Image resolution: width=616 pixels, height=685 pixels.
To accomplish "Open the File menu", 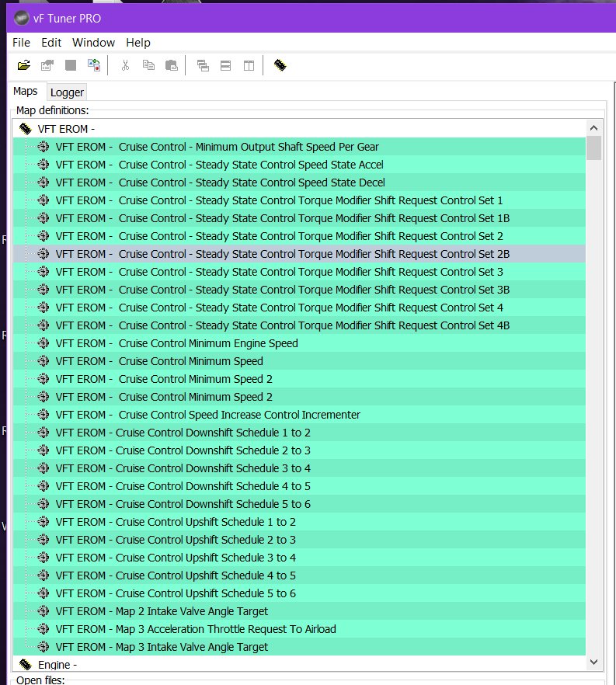I will coord(21,43).
